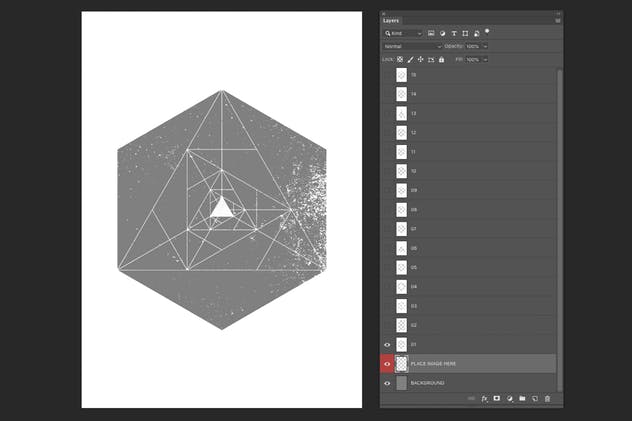The height and width of the screenshot is (421, 632).
Task: Lock image pixels brush icon
Action: point(410,60)
